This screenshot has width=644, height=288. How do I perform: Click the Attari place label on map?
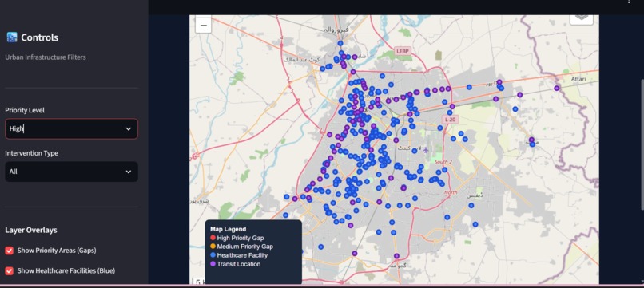point(579,78)
